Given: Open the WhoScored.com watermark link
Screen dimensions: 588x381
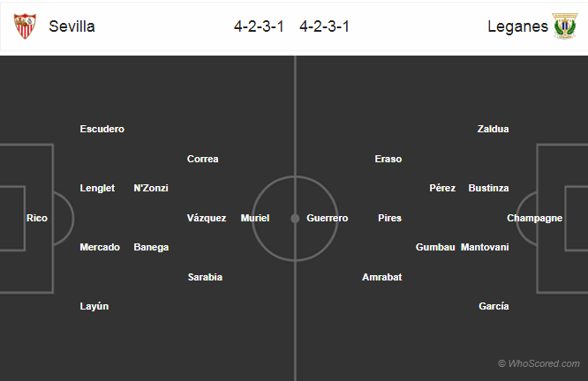Looking at the screenshot, I should tap(539, 363).
